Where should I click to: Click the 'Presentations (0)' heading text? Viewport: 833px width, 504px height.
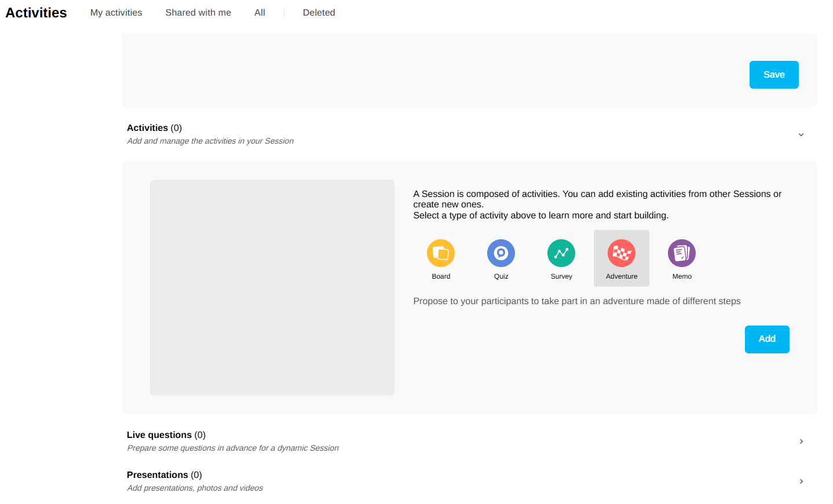(164, 475)
